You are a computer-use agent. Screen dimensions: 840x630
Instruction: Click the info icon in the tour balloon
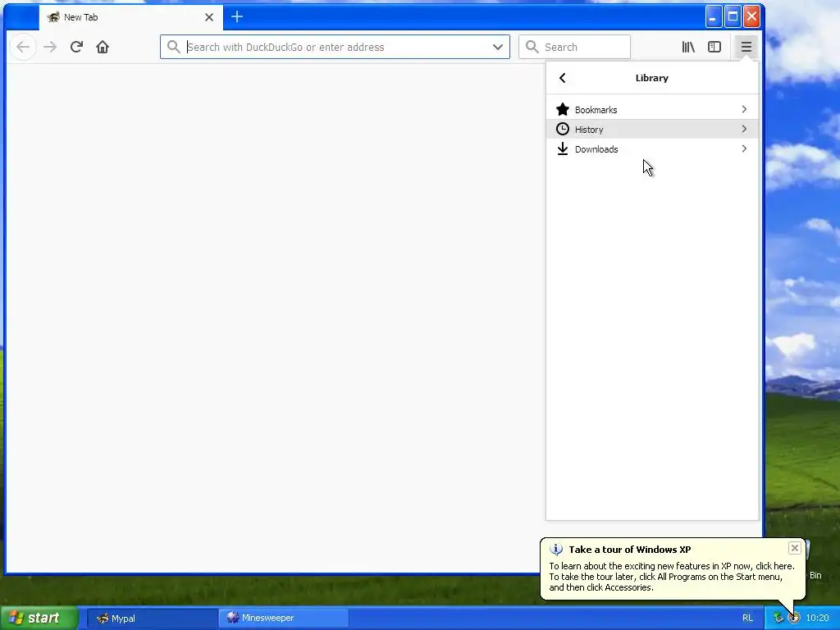click(x=556, y=550)
